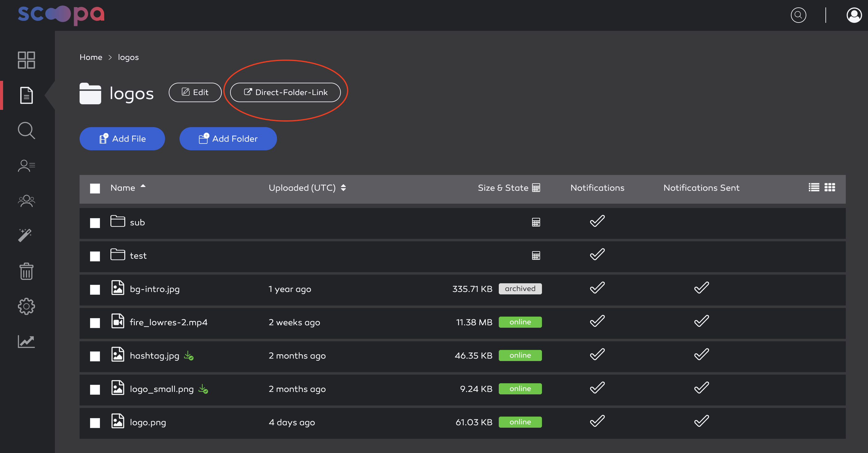
Task: Click calculator icon in Size & State header
Action: pyautogui.click(x=536, y=188)
